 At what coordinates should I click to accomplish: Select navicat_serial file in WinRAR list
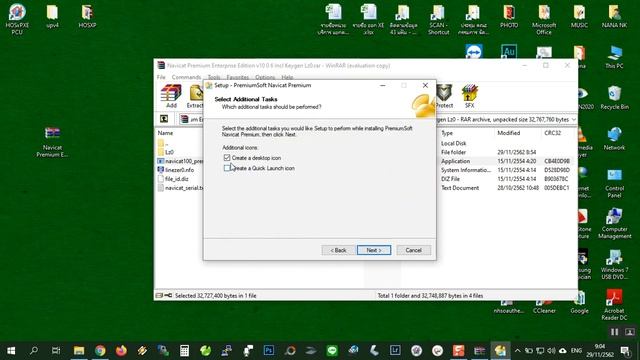tap(180, 188)
